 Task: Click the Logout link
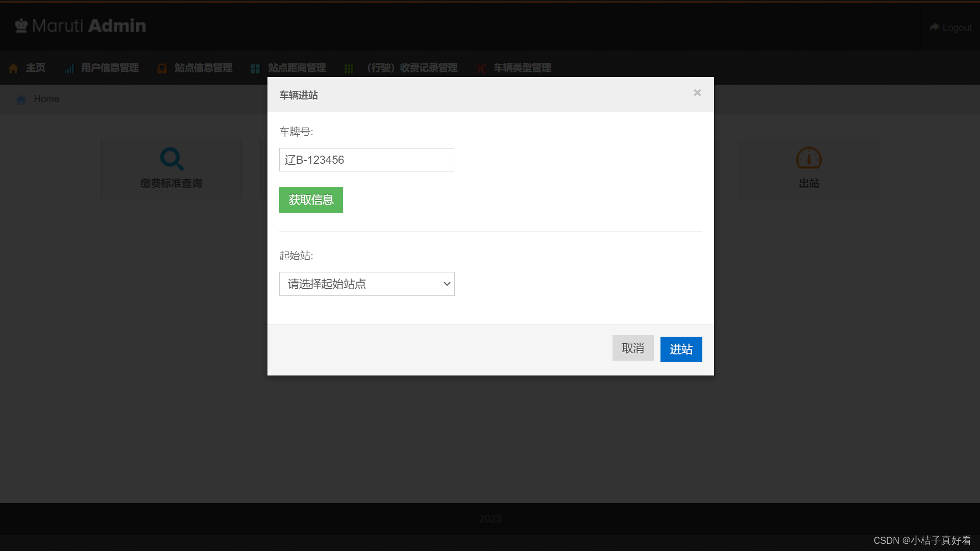(950, 27)
